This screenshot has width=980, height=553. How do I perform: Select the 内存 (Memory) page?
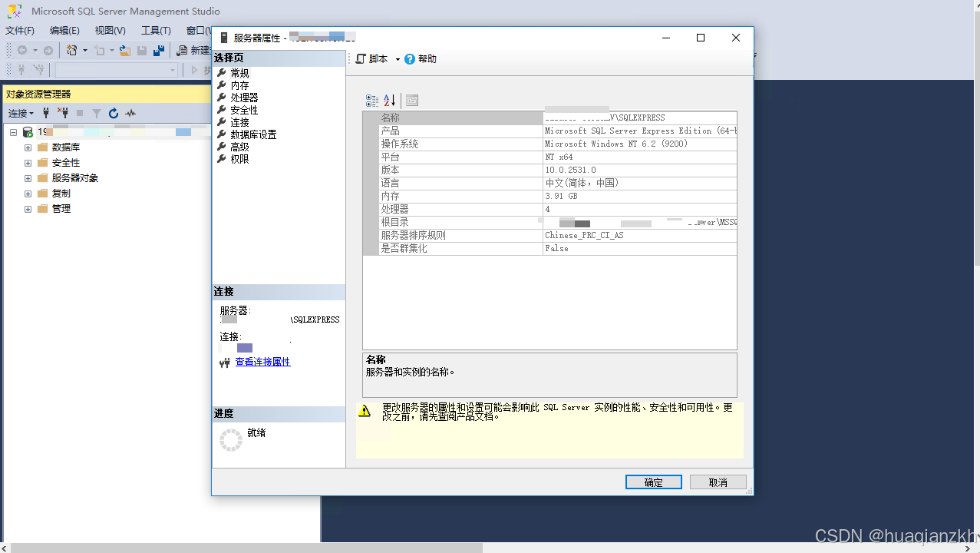point(239,85)
